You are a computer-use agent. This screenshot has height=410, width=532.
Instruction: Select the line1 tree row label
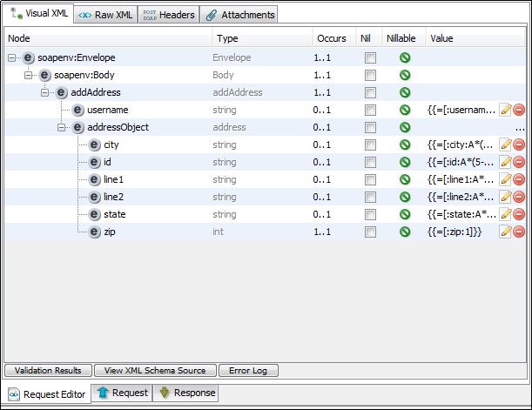(x=114, y=179)
